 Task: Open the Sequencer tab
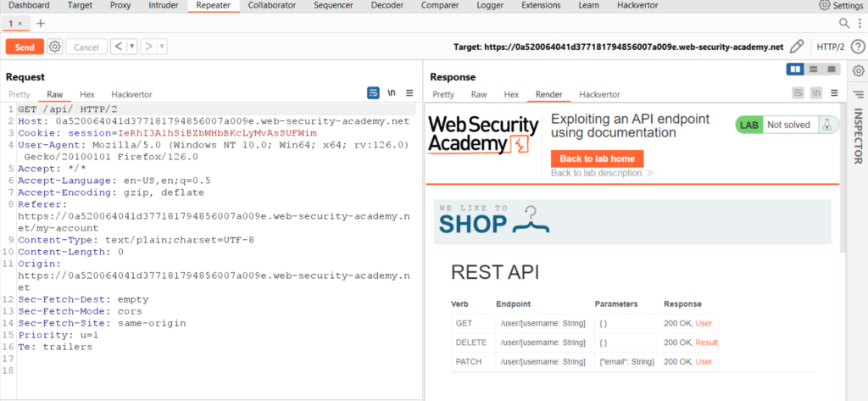pos(335,6)
